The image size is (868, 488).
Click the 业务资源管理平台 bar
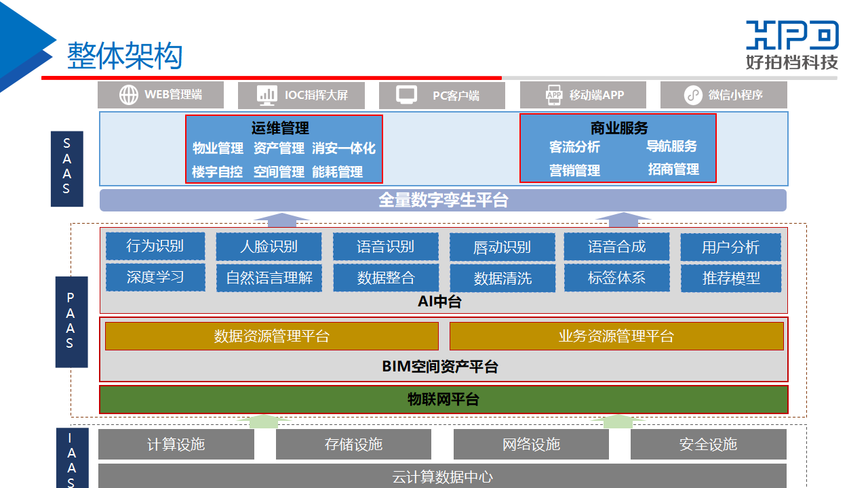tap(616, 336)
